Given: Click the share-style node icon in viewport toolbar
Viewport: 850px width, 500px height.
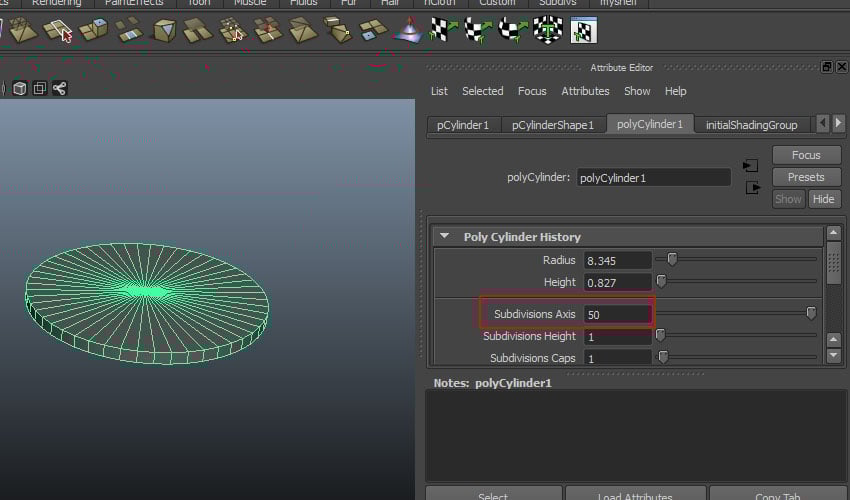Looking at the screenshot, I should pos(60,88).
